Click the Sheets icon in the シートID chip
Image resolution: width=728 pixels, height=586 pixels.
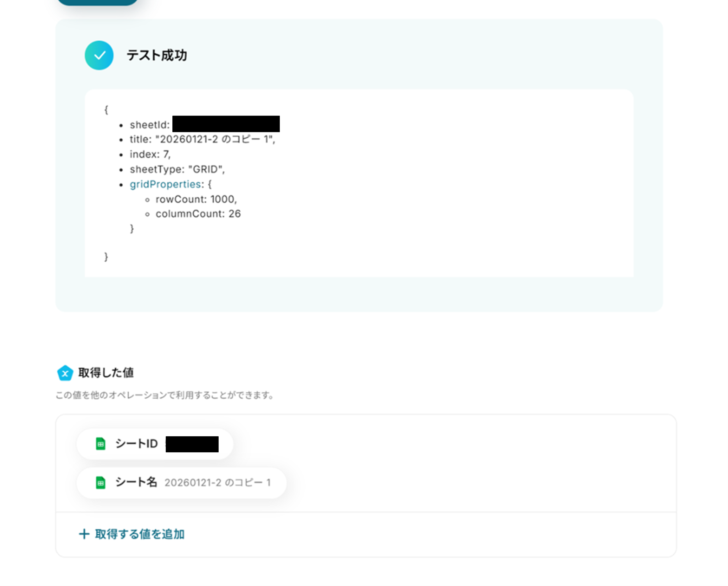[101, 444]
